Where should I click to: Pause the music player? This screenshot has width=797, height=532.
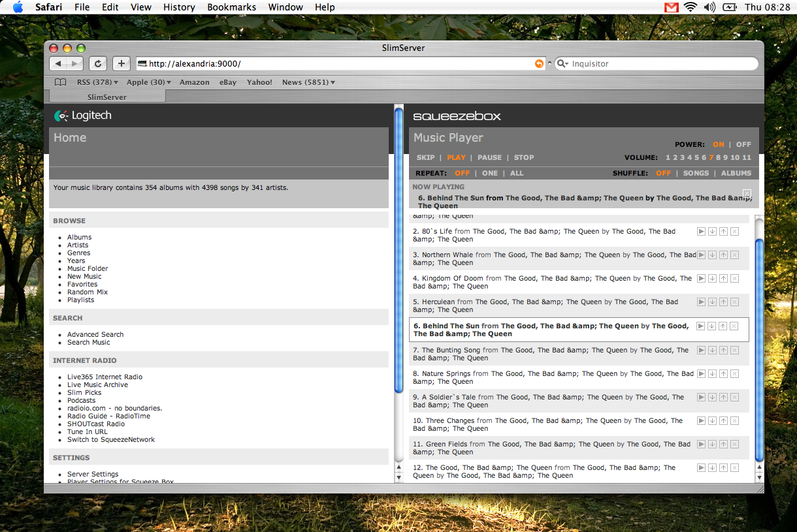489,158
